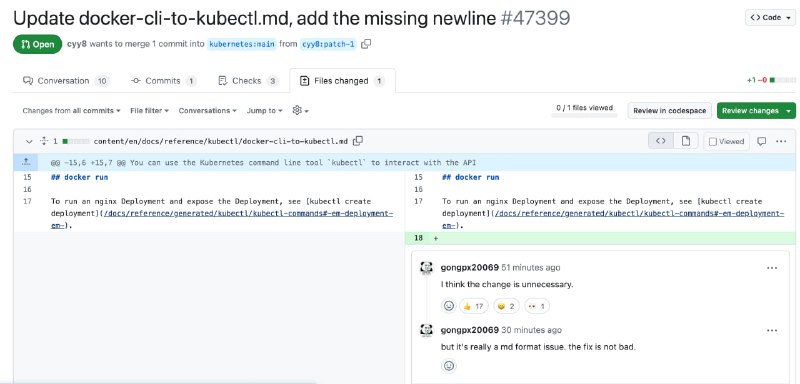This screenshot has height=384, width=800.
Task: Open the File filter dropdown
Action: pos(149,111)
